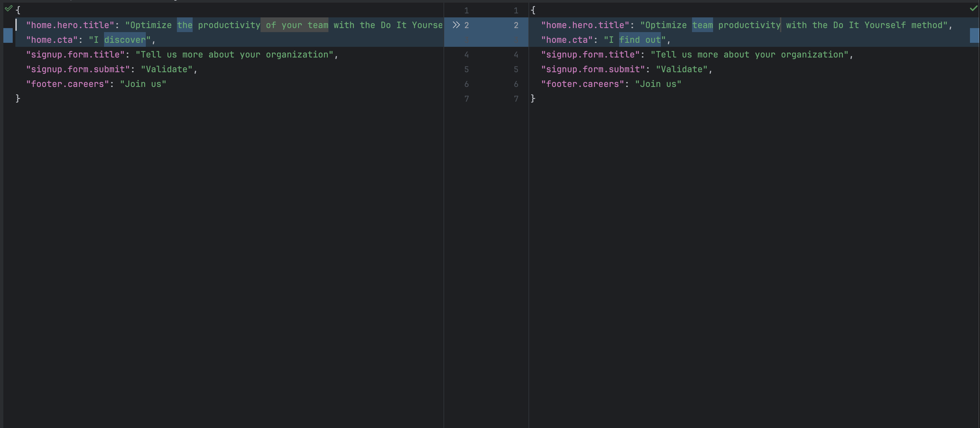Select the 'footer.careers' key in the right pane

pos(582,84)
